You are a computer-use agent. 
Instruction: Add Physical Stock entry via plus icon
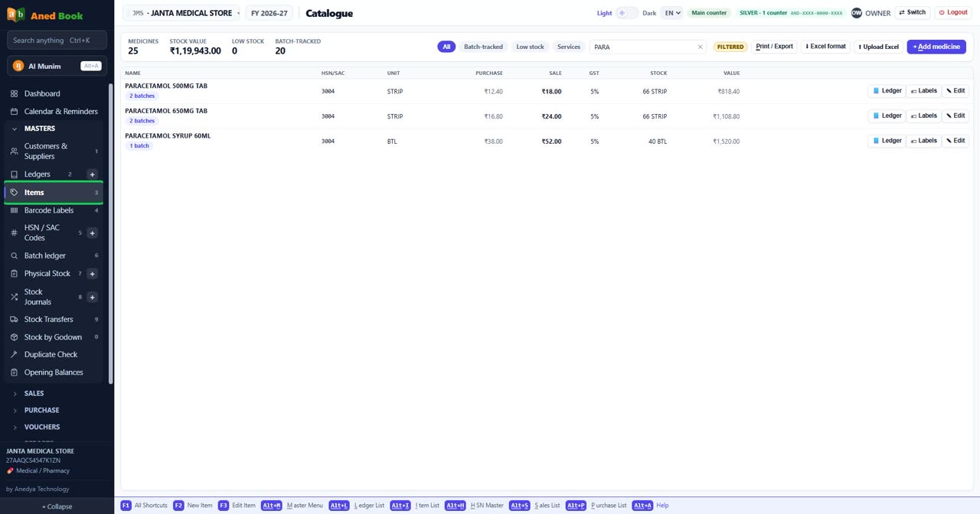[93, 273]
